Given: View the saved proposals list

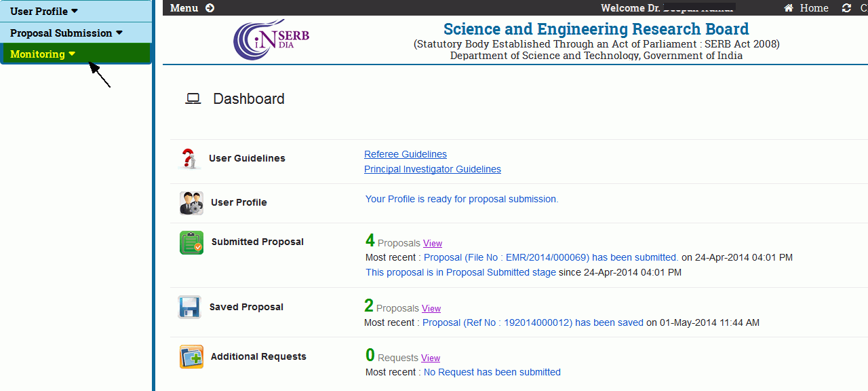Looking at the screenshot, I should [431, 308].
